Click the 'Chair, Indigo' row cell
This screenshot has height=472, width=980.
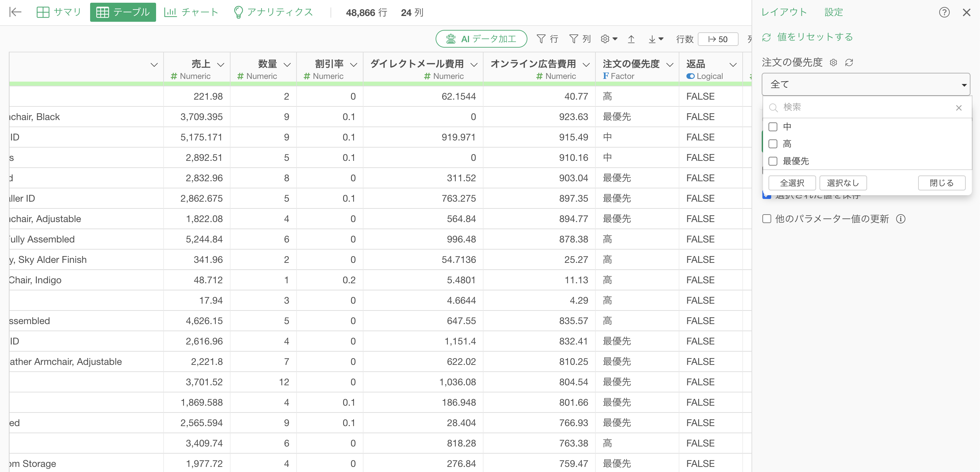point(86,280)
